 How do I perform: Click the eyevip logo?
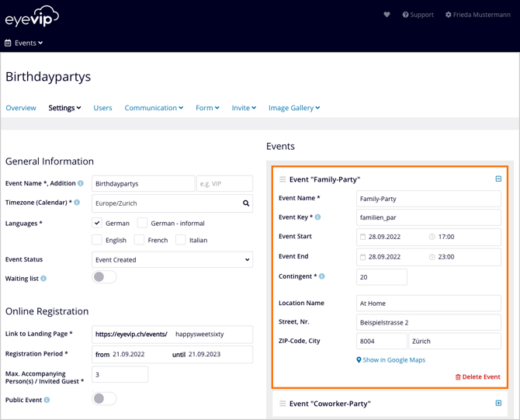click(x=32, y=16)
